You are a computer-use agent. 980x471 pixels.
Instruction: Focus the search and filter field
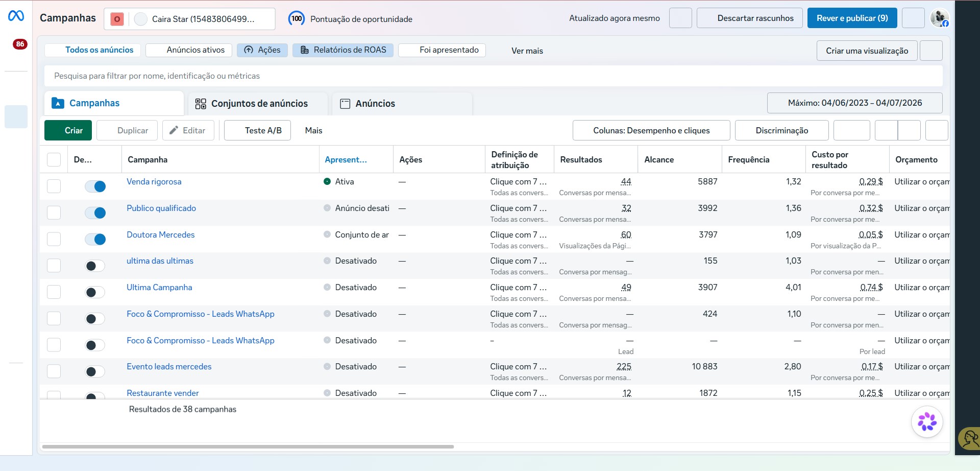tap(493, 76)
